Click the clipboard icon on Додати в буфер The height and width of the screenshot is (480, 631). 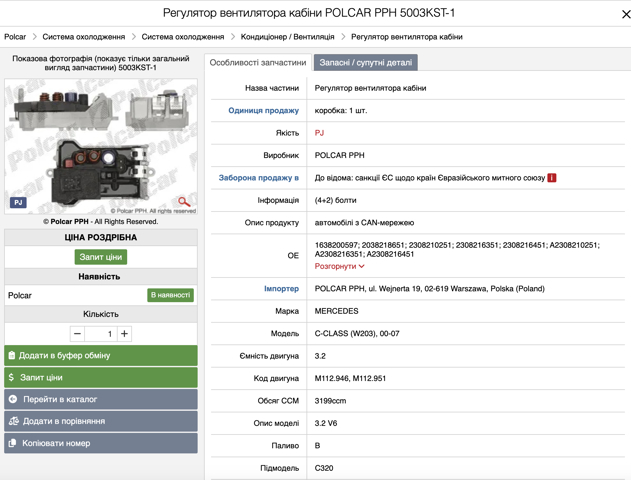(x=12, y=355)
